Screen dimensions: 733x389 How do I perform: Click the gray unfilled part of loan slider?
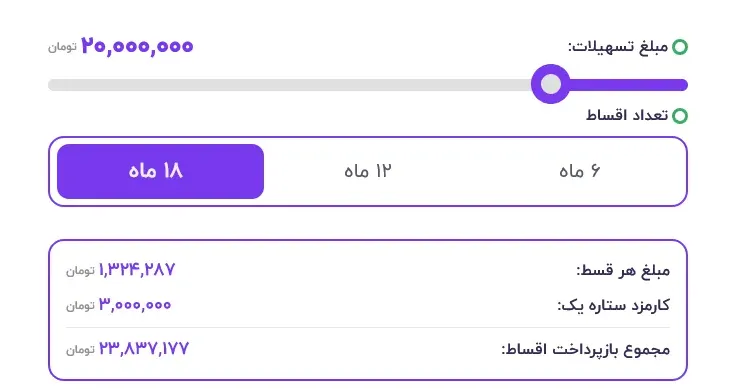point(290,85)
